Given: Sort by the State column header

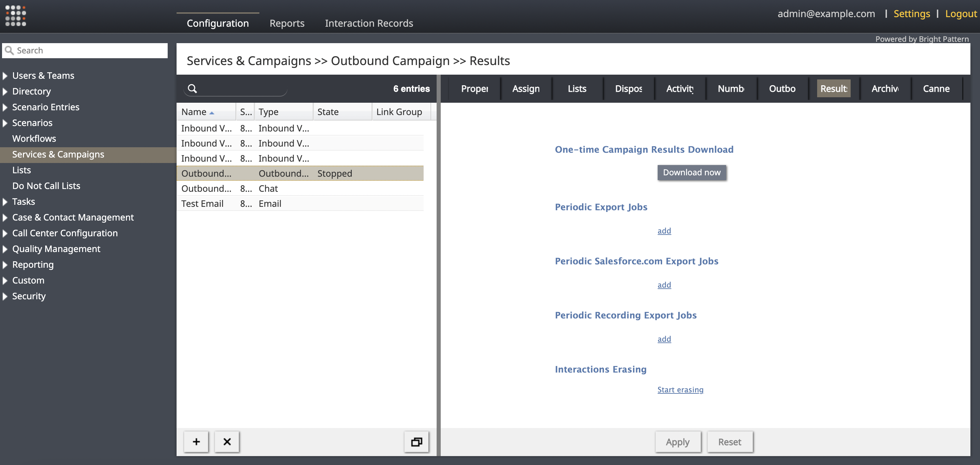Looking at the screenshot, I should pos(343,112).
